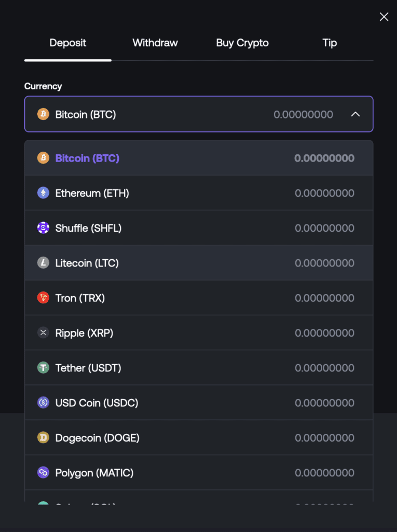Click the Dogecoin icon
This screenshot has height=532, width=397.
pyautogui.click(x=43, y=437)
